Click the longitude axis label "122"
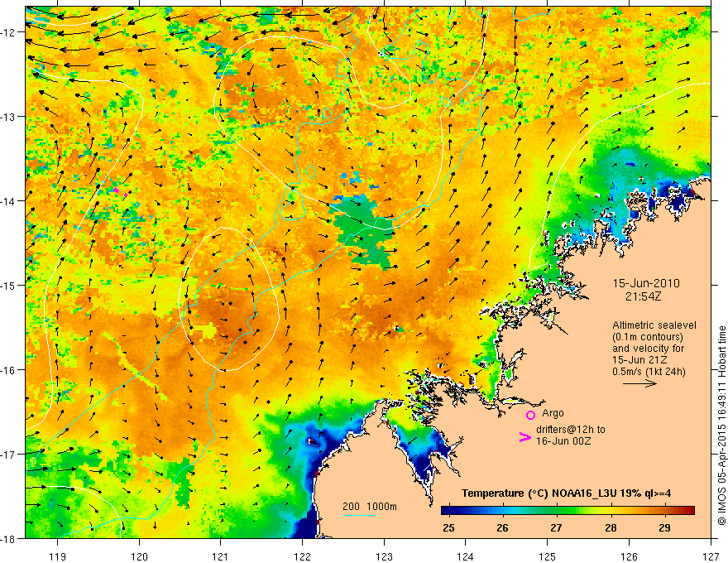 click(302, 556)
